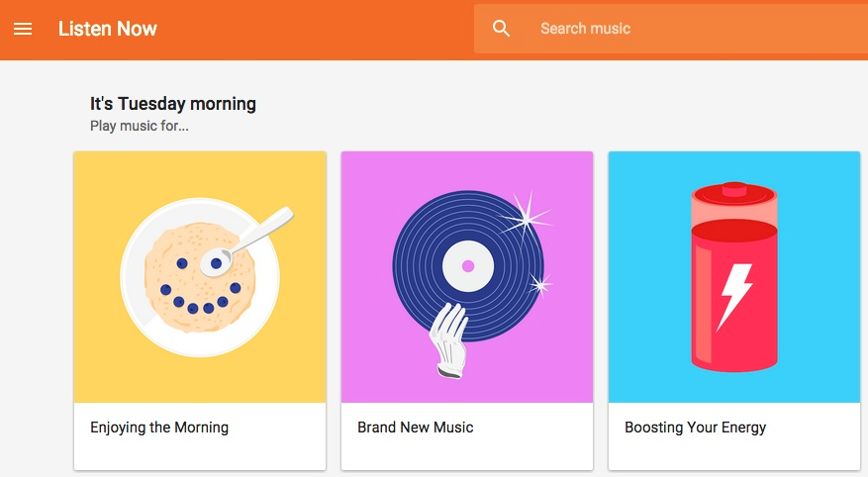The width and height of the screenshot is (868, 477).
Task: Click the spoon in the oatmeal bowl
Action: pos(246,241)
